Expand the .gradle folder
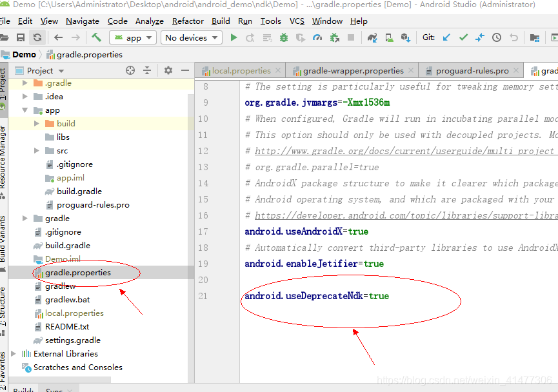558x392 pixels. tap(25, 83)
